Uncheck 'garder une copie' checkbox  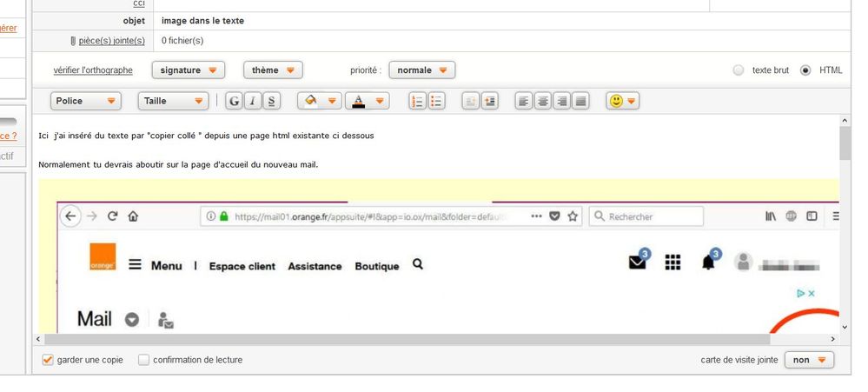click(48, 360)
